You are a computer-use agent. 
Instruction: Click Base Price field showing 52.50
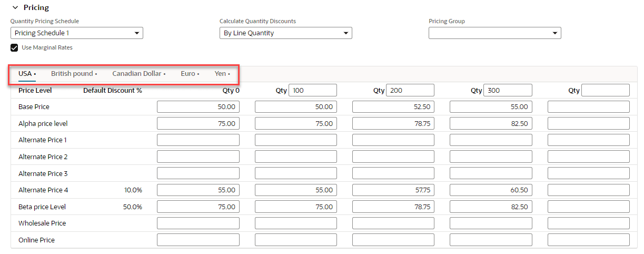(393, 107)
